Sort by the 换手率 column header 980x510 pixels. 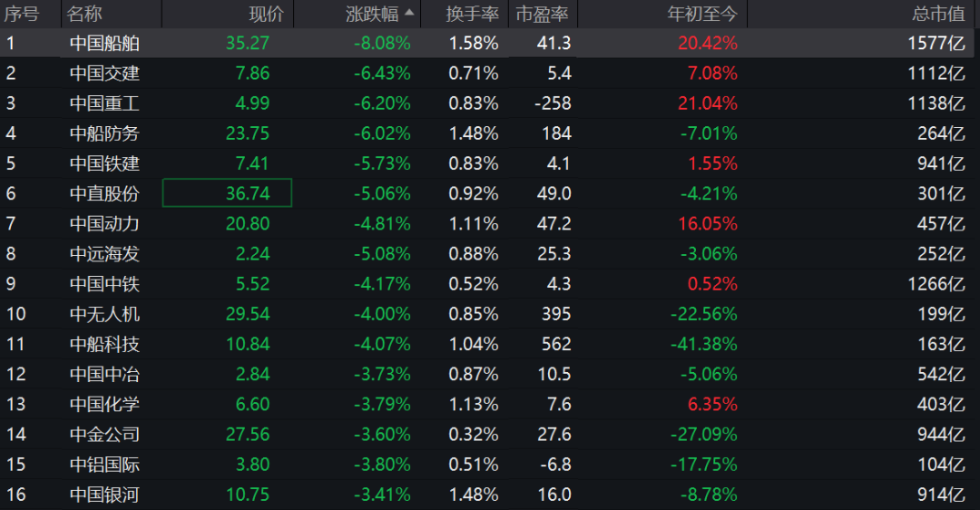472,14
